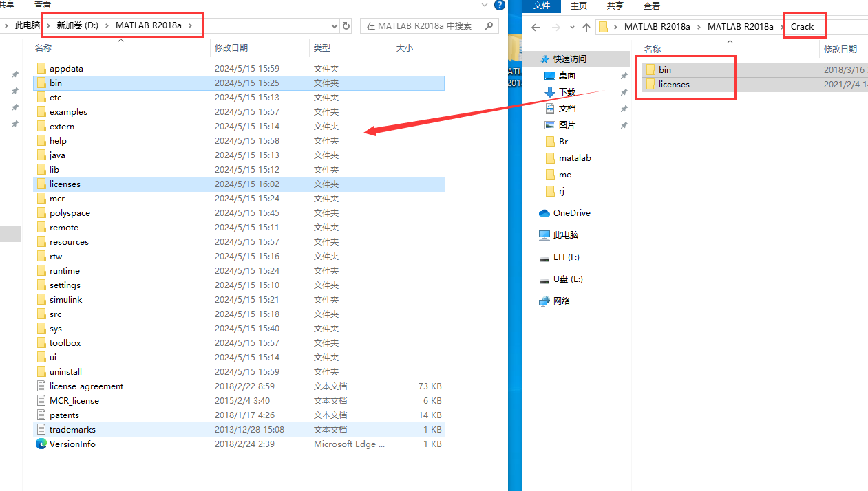The image size is (868, 491).
Task: Select the bin folder in left window
Action: click(238, 83)
